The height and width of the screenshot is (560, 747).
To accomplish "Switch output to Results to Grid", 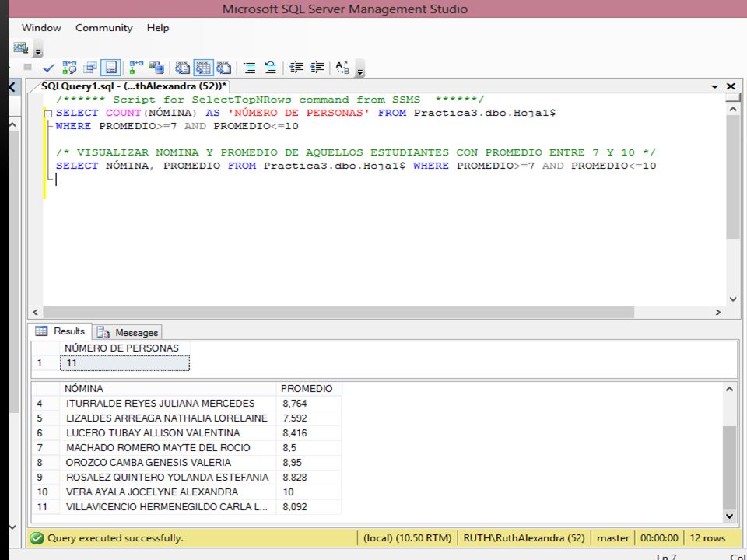I will (x=203, y=68).
